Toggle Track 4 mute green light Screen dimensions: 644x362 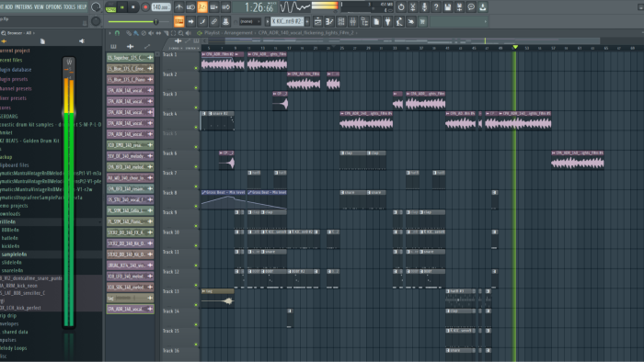point(196,127)
